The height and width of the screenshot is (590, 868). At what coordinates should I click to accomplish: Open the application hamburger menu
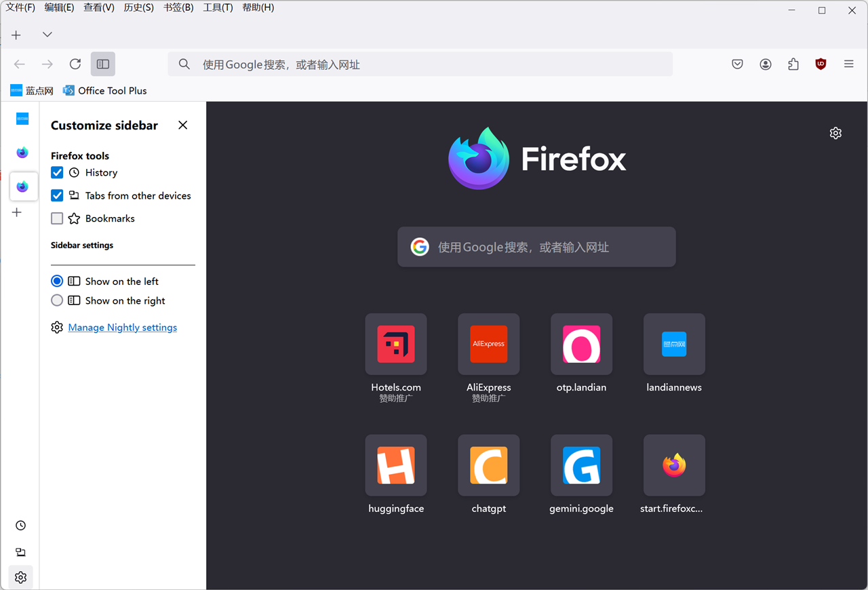pyautogui.click(x=848, y=64)
